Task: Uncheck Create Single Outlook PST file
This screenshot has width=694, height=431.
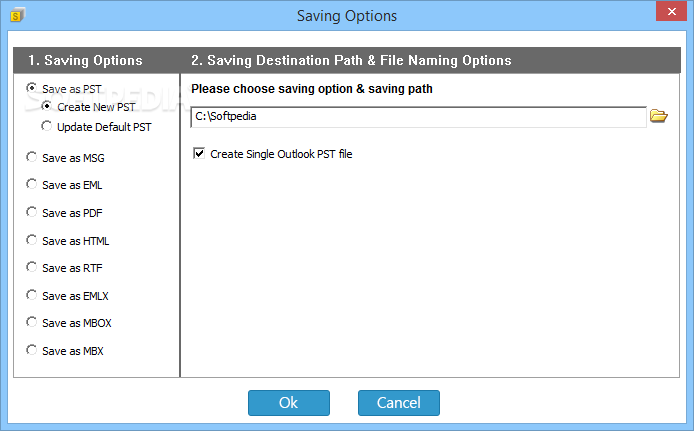Action: pos(199,154)
